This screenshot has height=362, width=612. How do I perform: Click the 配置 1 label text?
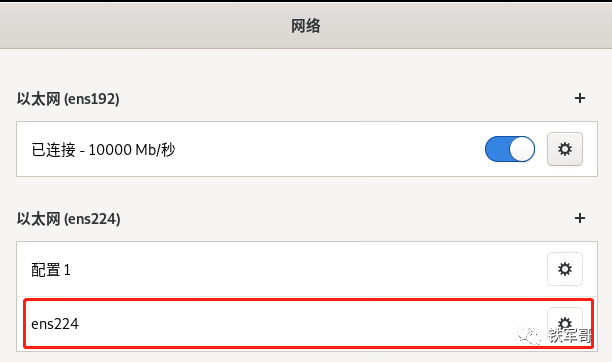[x=51, y=269]
